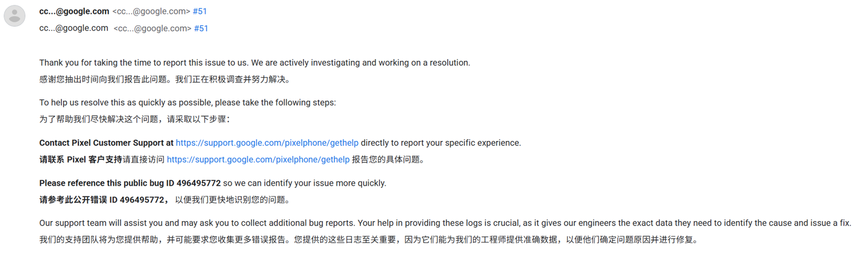Click the text "directly to report your specific experience"
Image resolution: width=868 pixels, height=255 pixels.
click(x=441, y=143)
